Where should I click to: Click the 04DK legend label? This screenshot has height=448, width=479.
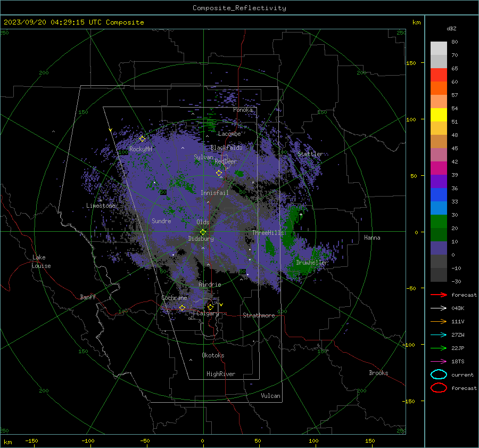click(x=458, y=308)
